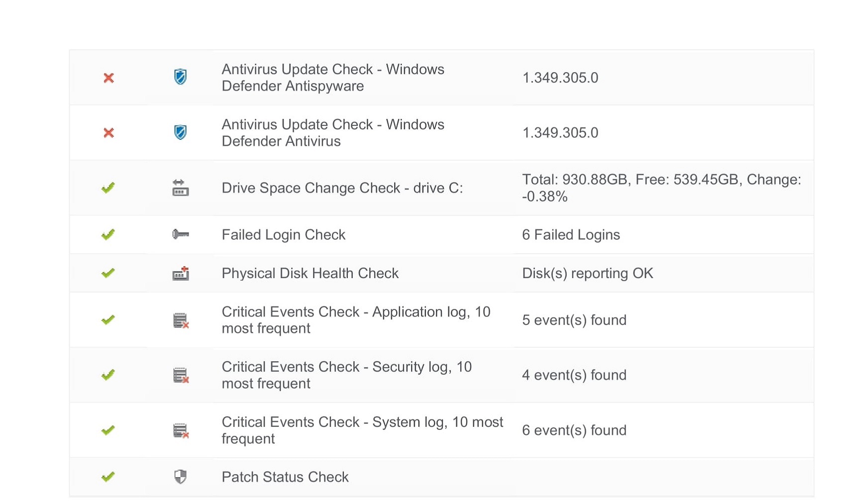Click the green checkmark for Failed Login Check
The image size is (846, 504).
point(108,234)
